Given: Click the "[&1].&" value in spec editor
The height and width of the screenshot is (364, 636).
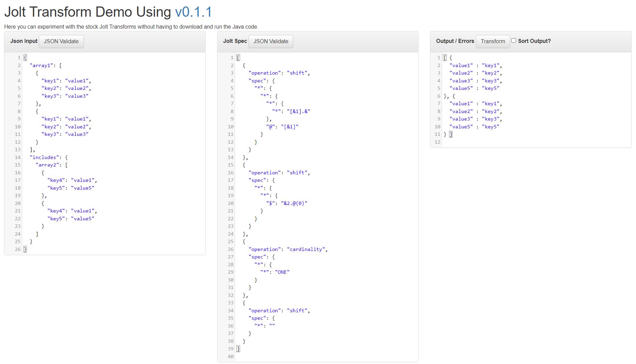Looking at the screenshot, I should (x=298, y=111).
